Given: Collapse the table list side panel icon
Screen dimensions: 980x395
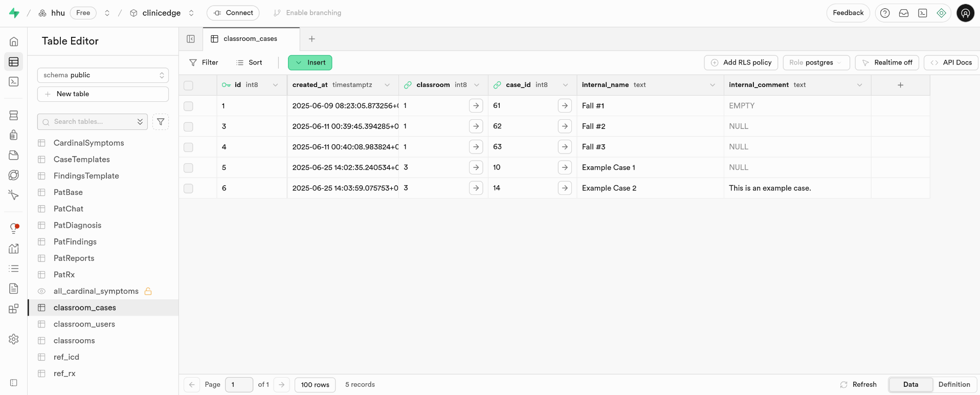Looking at the screenshot, I should [x=191, y=39].
